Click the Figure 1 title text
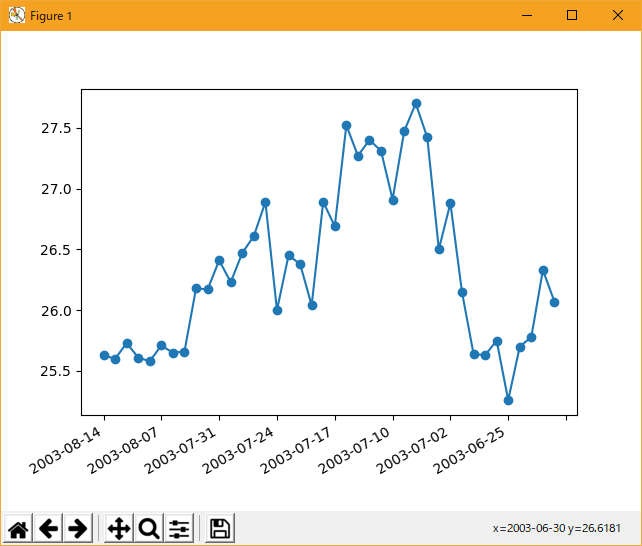Viewport: 642px width, 546px height. (51, 16)
